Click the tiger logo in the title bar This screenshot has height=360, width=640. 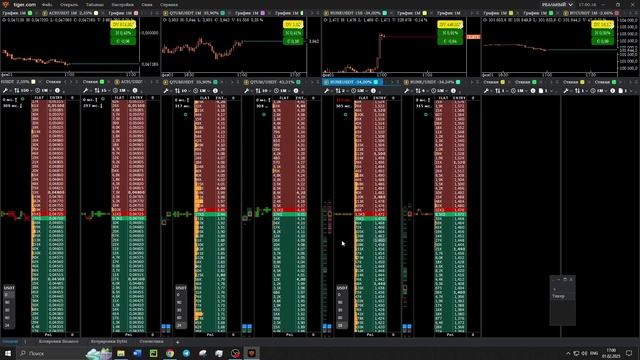[x=5, y=4]
